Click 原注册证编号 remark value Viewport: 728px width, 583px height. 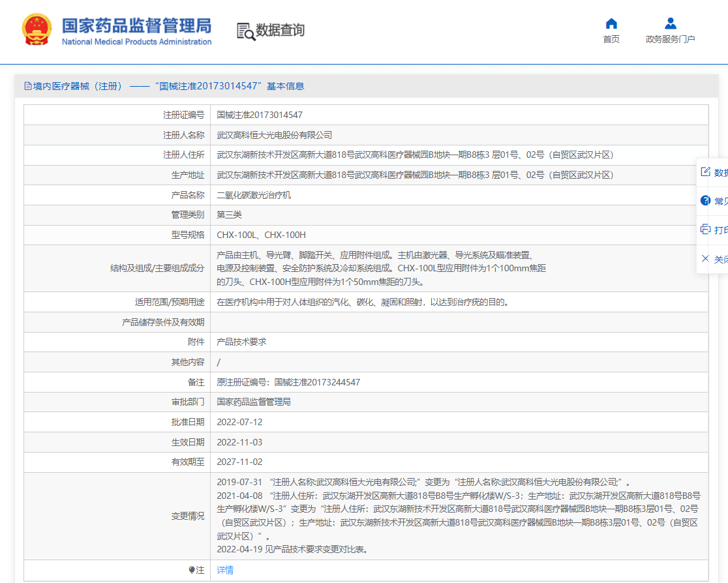click(x=288, y=383)
